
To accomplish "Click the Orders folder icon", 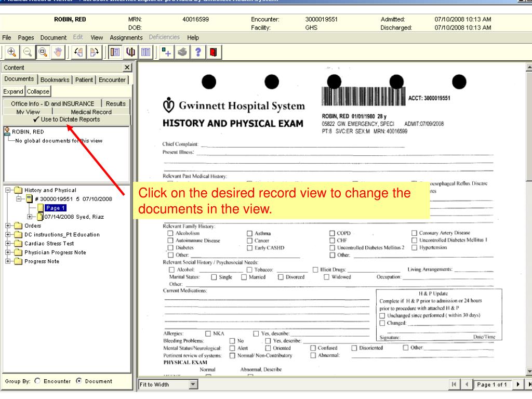I will click(x=18, y=225).
